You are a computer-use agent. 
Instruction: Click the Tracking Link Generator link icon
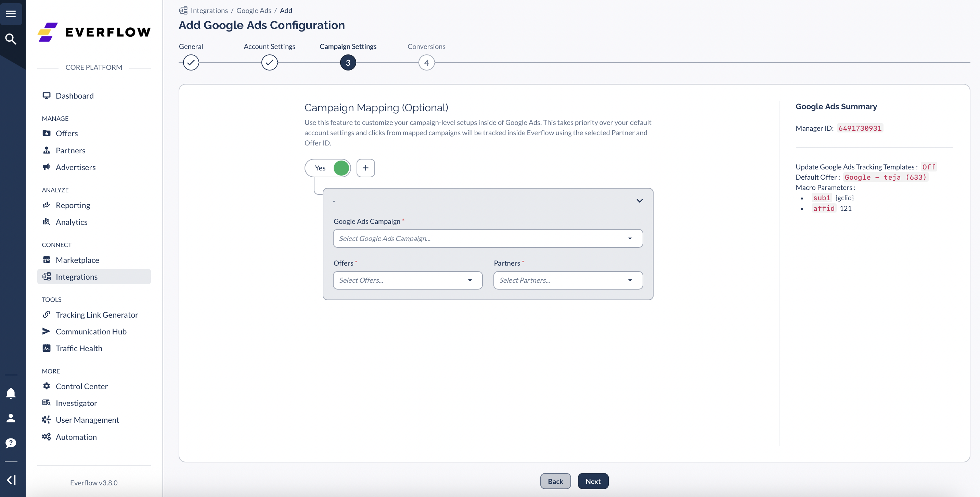[47, 315]
